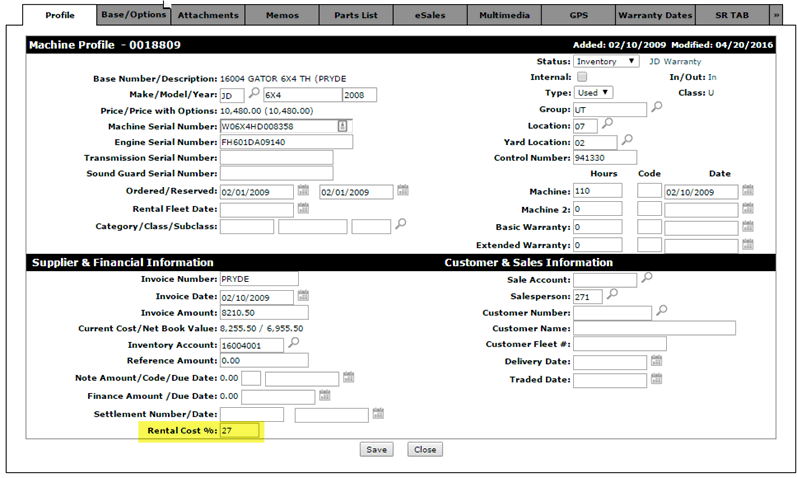Viewport: 797px width, 478px height.
Task: Open the Inventory Account lookup magnifier
Action: point(294,342)
